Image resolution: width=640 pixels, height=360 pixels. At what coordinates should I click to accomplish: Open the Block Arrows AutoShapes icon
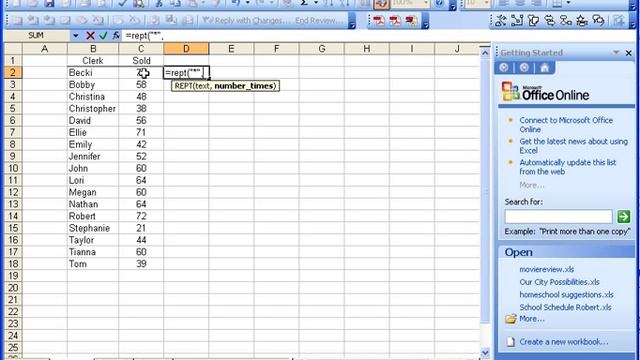tap(550, 20)
